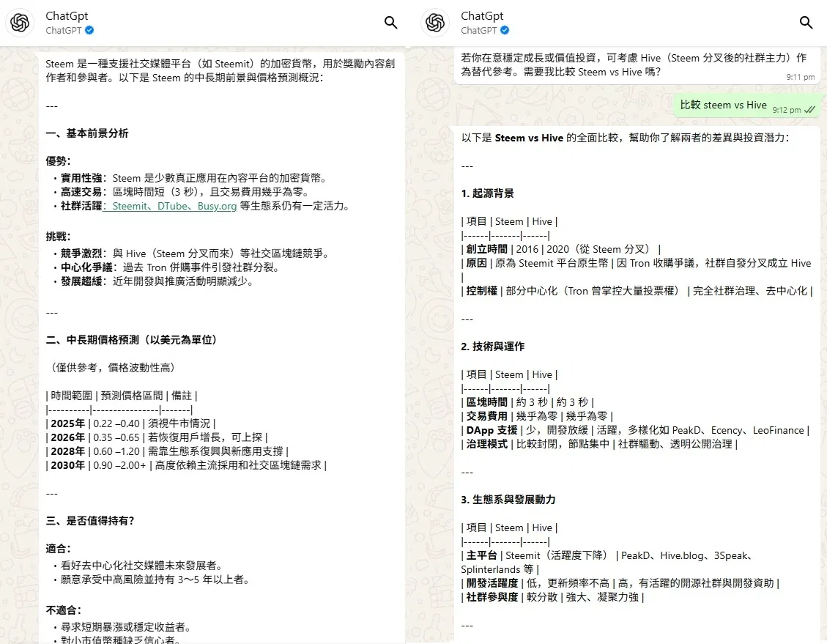Click the "治理模式" row label

pyautogui.click(x=487, y=444)
